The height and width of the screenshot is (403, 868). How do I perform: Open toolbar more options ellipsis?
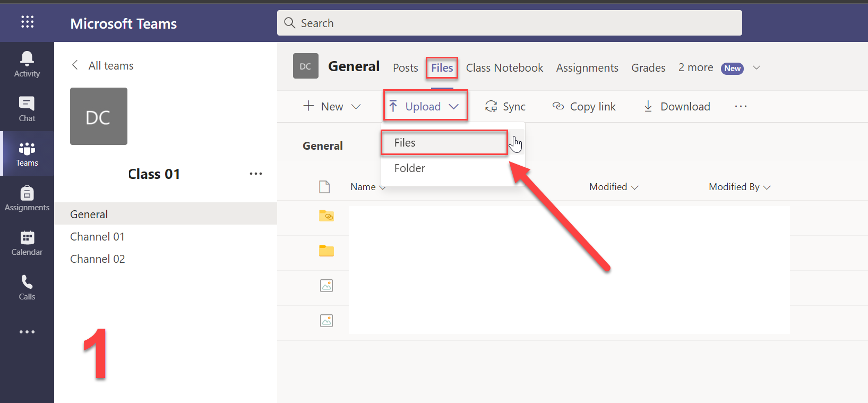coord(741,106)
